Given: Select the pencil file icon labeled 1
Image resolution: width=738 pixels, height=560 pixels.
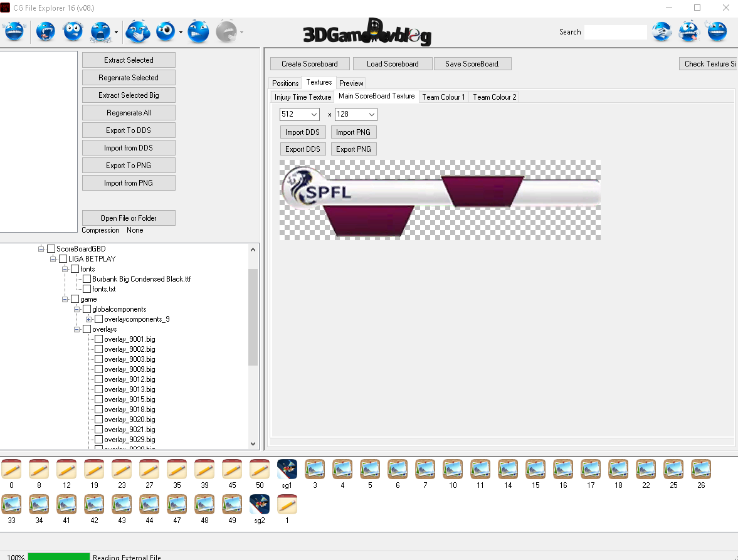Looking at the screenshot, I should pos(287,504).
